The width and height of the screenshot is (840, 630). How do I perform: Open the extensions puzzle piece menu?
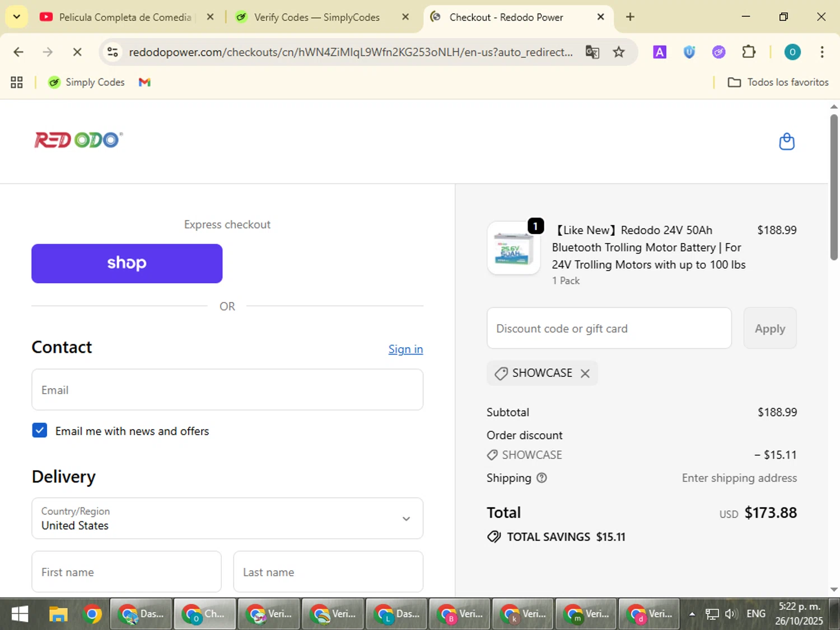coord(749,52)
